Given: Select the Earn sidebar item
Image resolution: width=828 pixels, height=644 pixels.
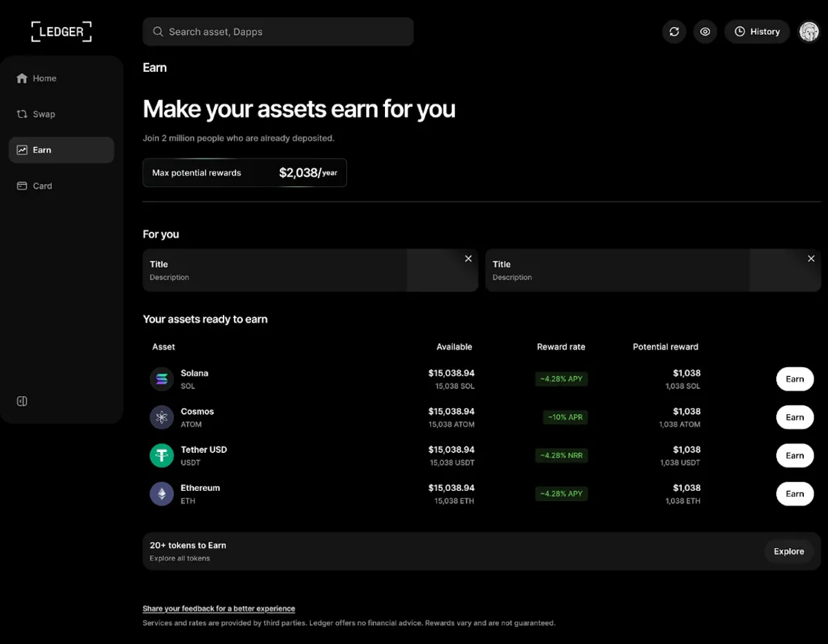Looking at the screenshot, I should [x=61, y=150].
